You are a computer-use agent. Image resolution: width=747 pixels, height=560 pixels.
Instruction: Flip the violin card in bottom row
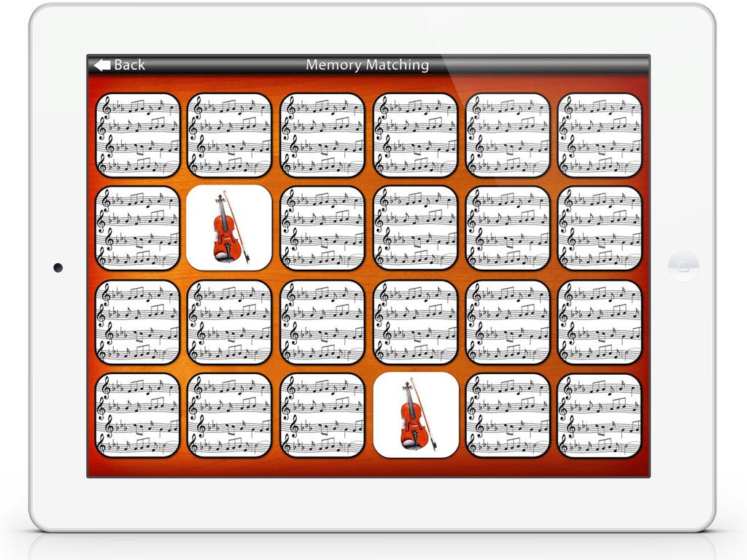click(416, 415)
